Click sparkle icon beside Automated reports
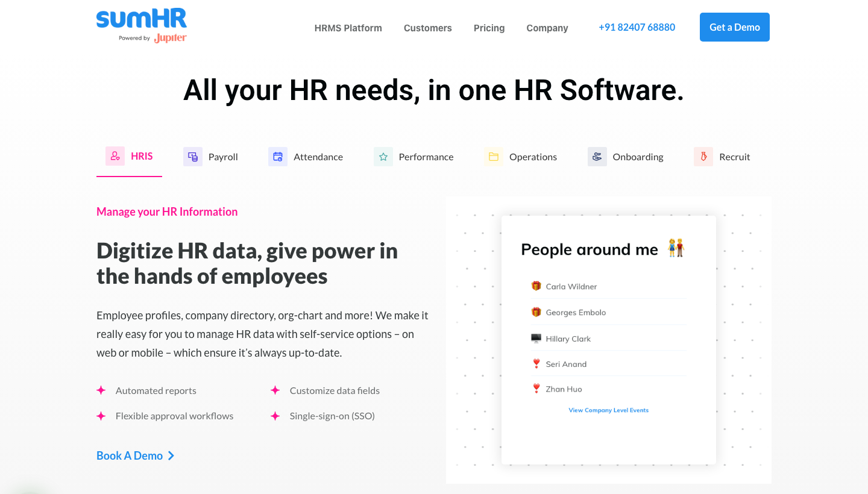The image size is (868, 494). click(x=101, y=390)
